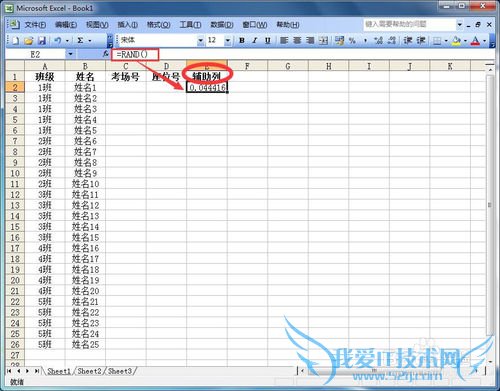
Task: Switch to Sheet1 tab
Action: (x=59, y=371)
